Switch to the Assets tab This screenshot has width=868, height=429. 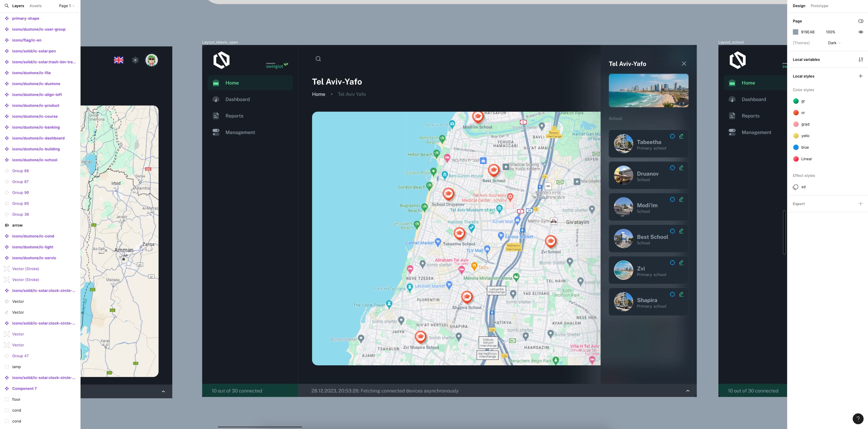(x=35, y=6)
